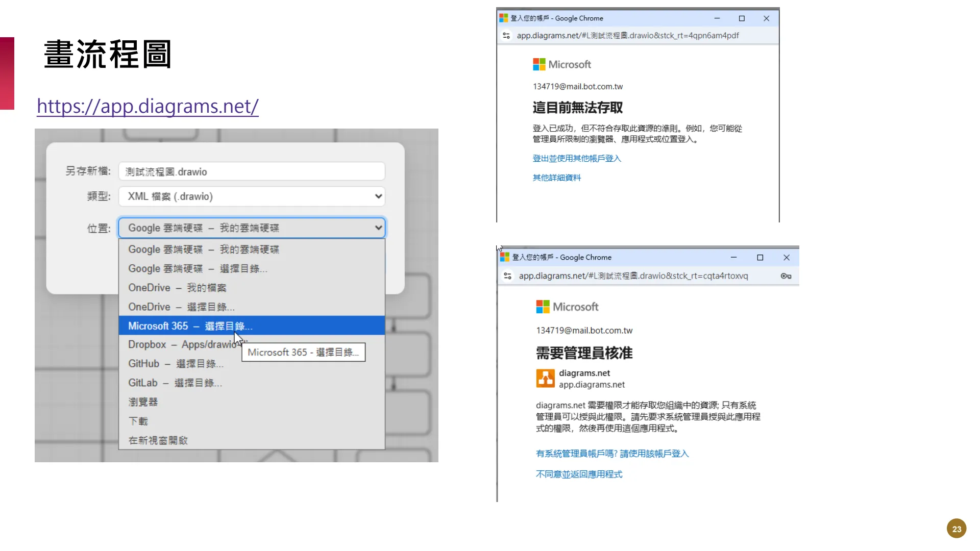Click email 134719@mail.bot.com.tw in lower window
The height and width of the screenshot is (551, 980).
pyautogui.click(x=584, y=331)
